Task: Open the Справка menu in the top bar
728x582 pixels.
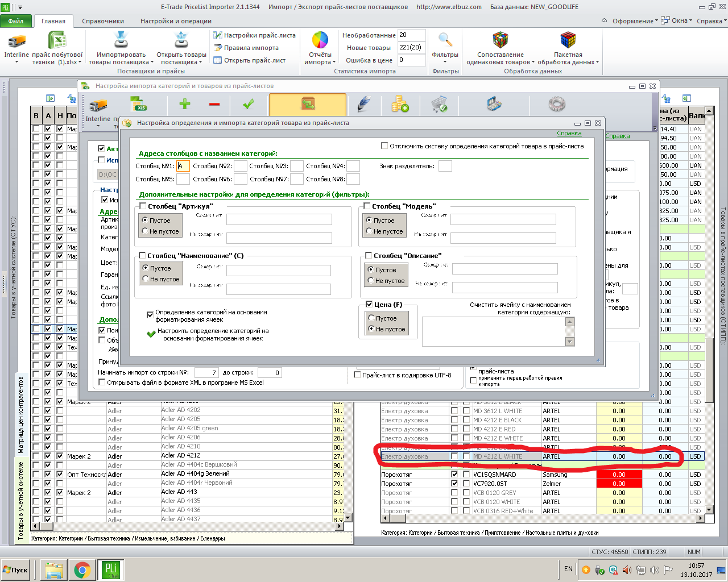Action: pyautogui.click(x=711, y=21)
